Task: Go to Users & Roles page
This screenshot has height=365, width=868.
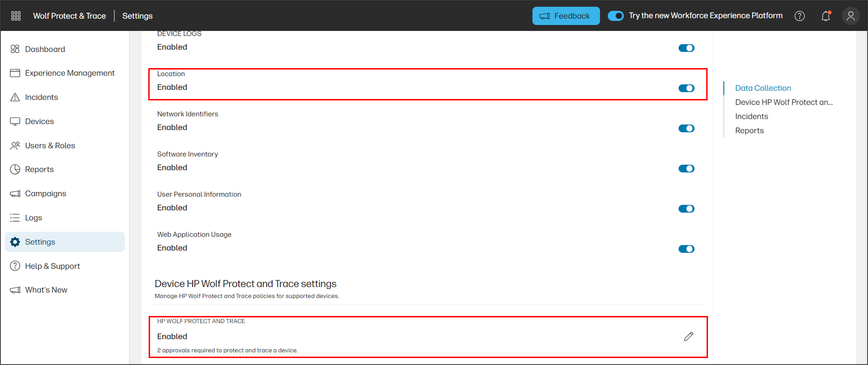Action: pos(50,145)
